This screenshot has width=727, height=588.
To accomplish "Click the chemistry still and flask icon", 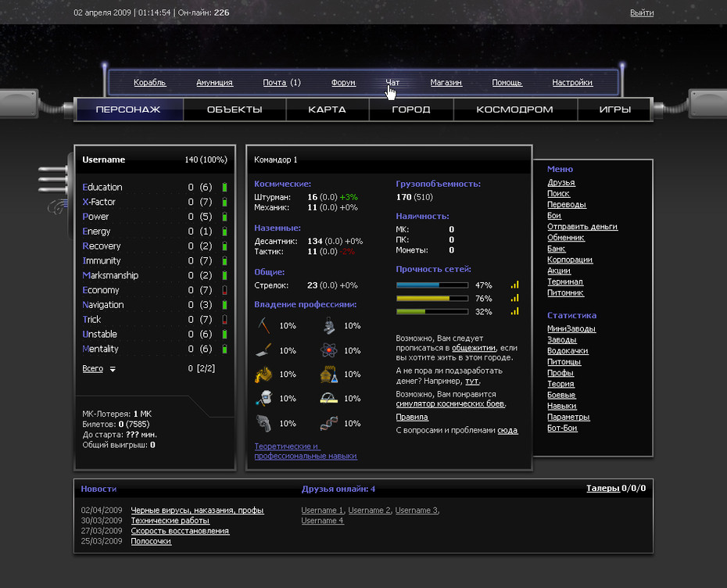I will (x=329, y=375).
